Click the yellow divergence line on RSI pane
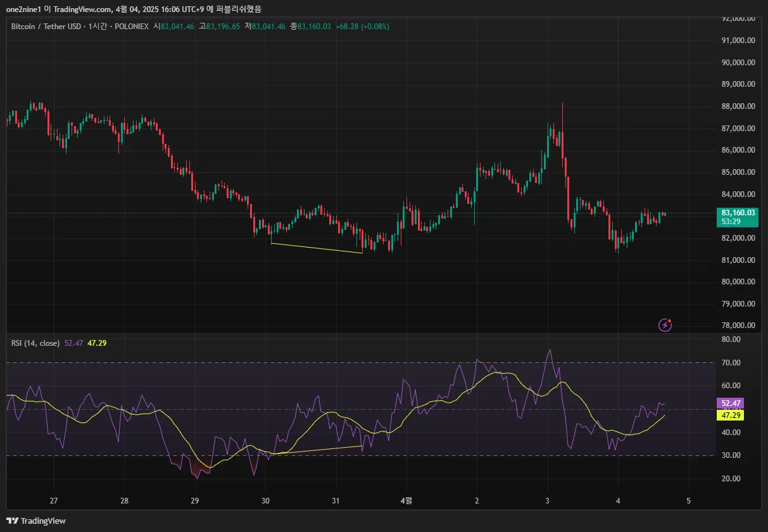768x532 pixels. tap(317, 450)
